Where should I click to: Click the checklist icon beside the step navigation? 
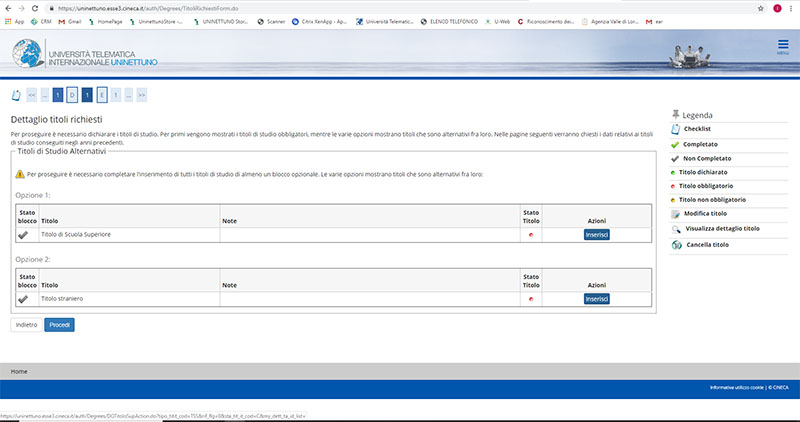[16, 95]
